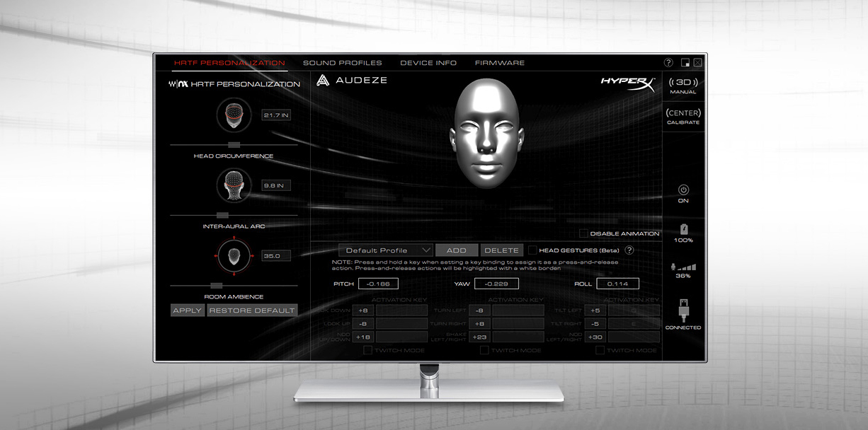Open the help question mark icon in title bar
The height and width of the screenshot is (430, 868).
668,63
